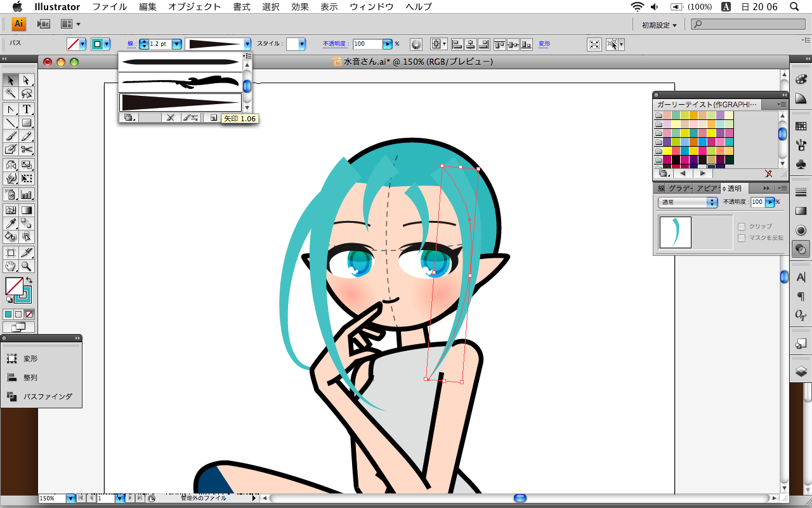
Task: Switch paint mode to Color in Tools panel
Action: click(x=8, y=314)
